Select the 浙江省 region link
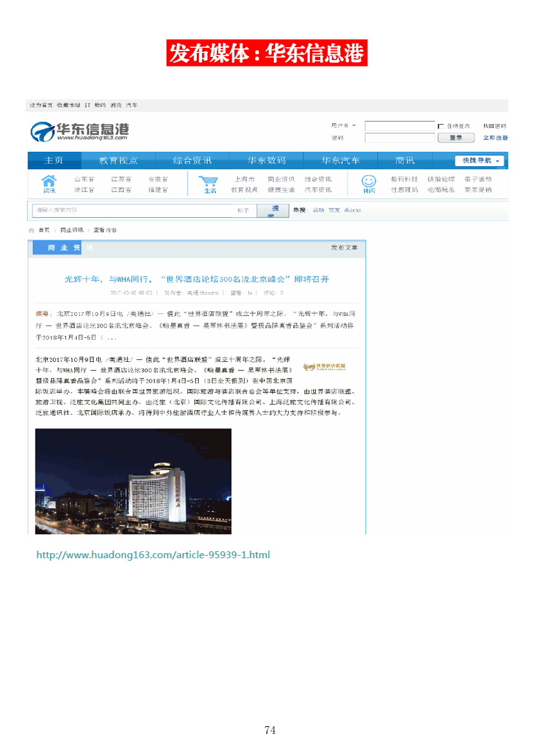 click(x=85, y=190)
